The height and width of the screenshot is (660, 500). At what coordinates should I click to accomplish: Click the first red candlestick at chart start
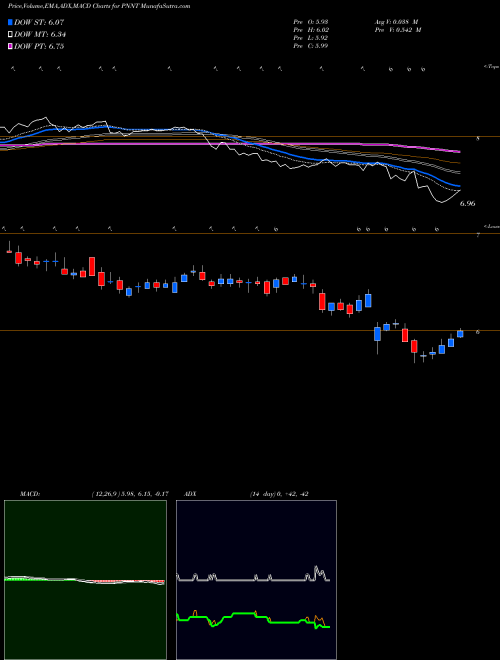9,251
